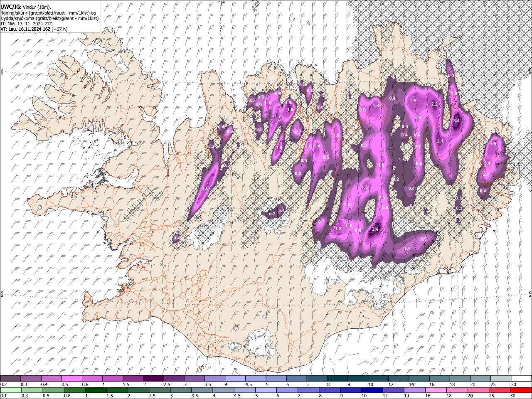Click the 1.6 snowfall value on the map
Viewport: 532px width, 399px height.
point(205,189)
